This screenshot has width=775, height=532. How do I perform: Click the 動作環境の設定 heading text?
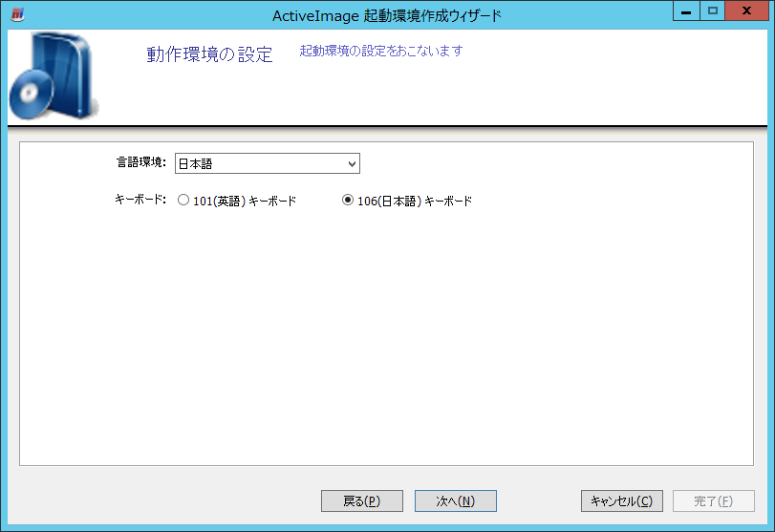[209, 53]
